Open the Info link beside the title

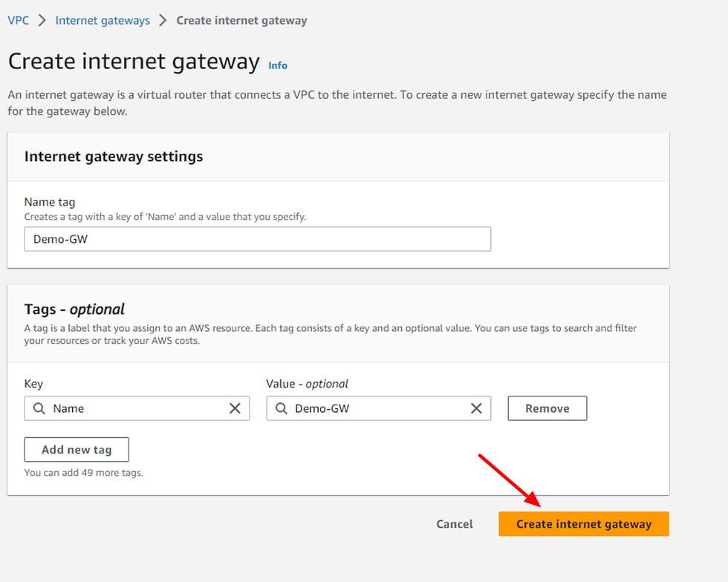click(x=278, y=65)
